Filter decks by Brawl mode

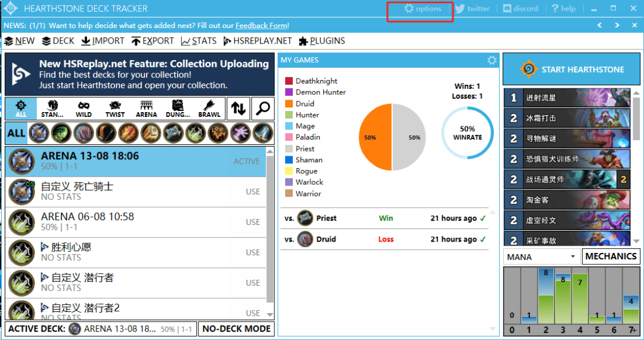point(209,108)
